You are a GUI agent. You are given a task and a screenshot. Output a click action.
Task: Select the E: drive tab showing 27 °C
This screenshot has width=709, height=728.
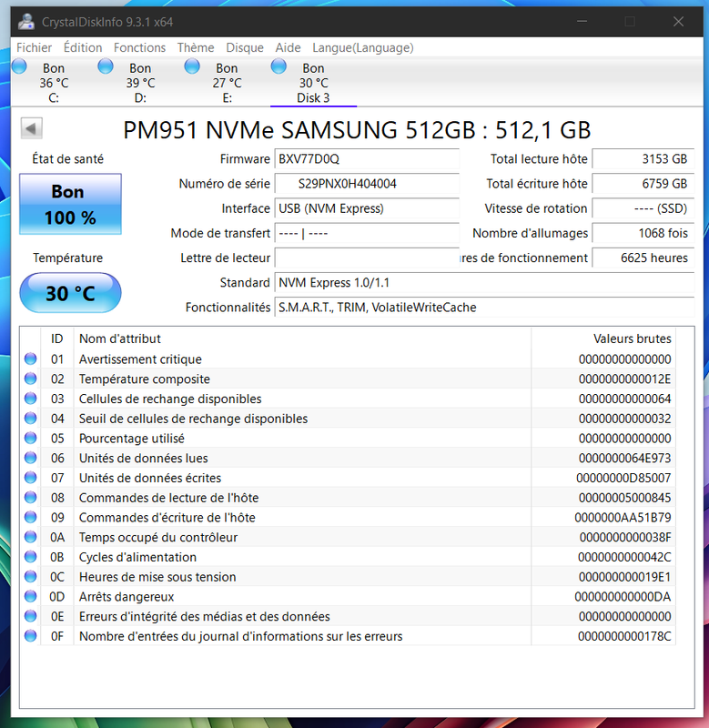(x=227, y=83)
